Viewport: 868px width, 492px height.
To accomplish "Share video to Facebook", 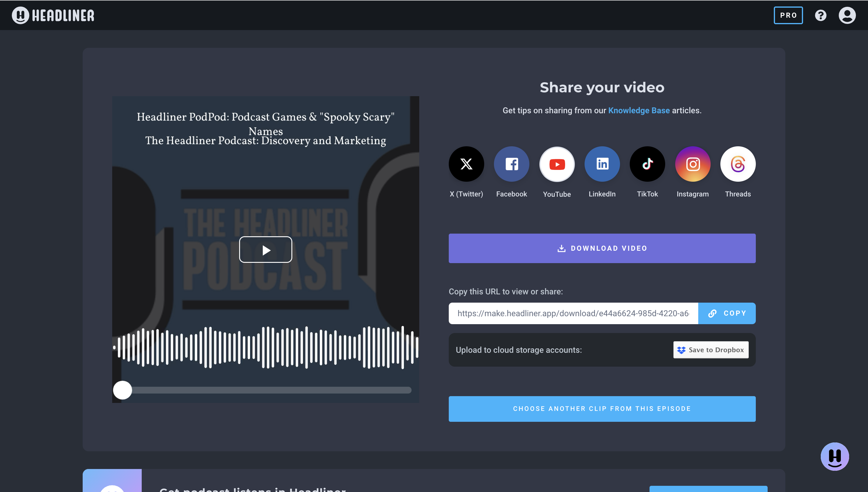I will tap(511, 164).
